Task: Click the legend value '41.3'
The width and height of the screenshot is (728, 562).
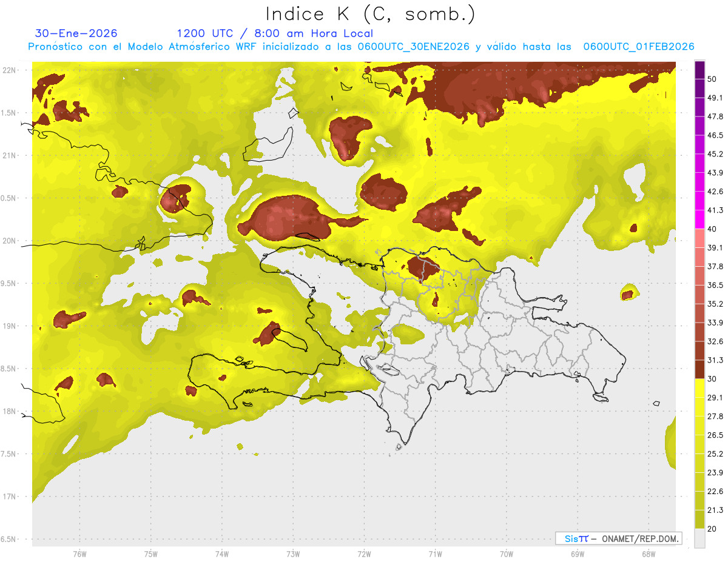Action: [x=715, y=210]
